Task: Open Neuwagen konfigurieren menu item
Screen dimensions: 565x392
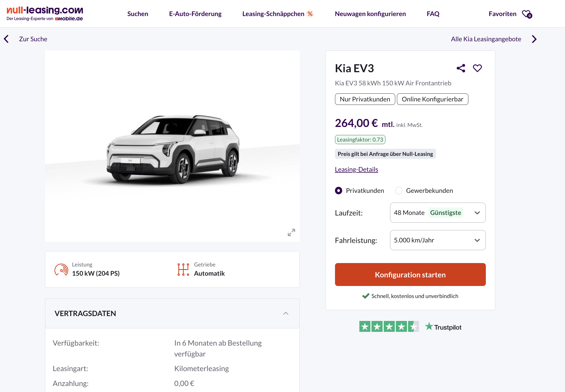Action: pos(370,14)
